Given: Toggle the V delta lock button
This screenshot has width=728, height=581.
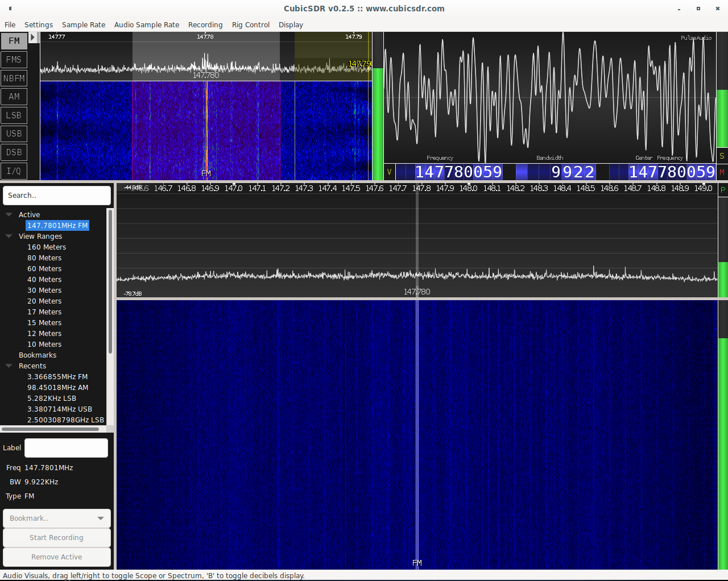Looking at the screenshot, I should click(389, 172).
